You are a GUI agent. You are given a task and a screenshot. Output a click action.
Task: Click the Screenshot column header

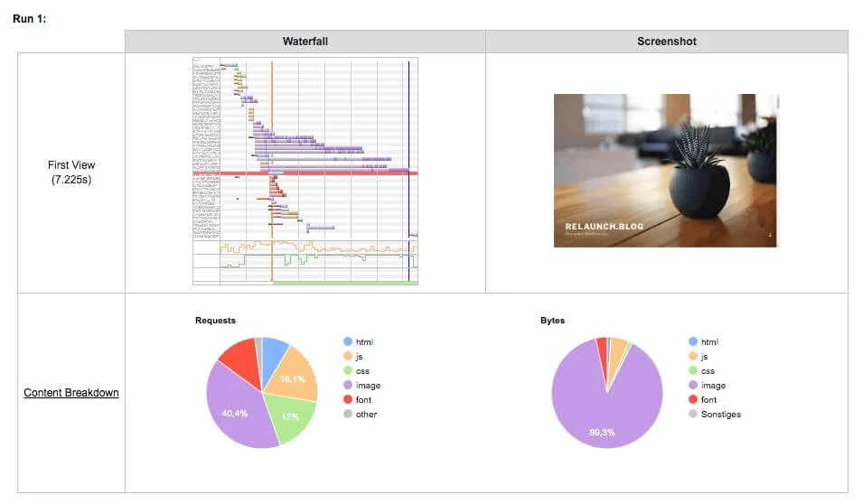(x=667, y=42)
